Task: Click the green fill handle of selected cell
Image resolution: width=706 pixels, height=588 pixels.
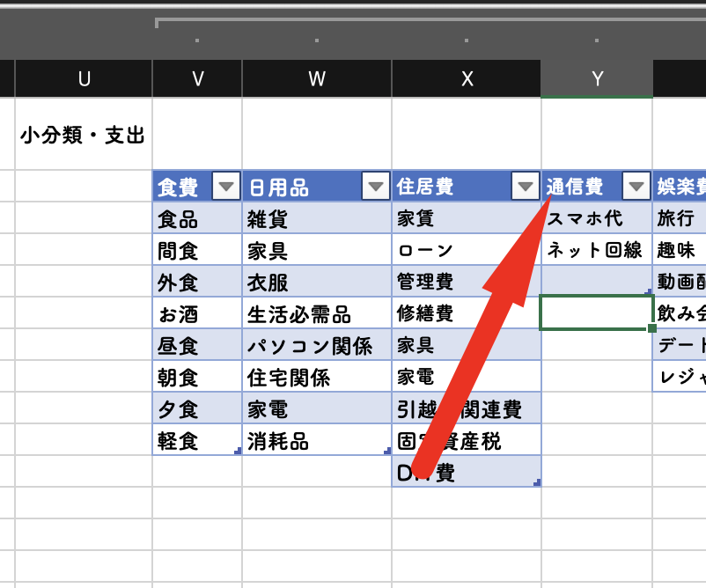Action: click(651, 328)
